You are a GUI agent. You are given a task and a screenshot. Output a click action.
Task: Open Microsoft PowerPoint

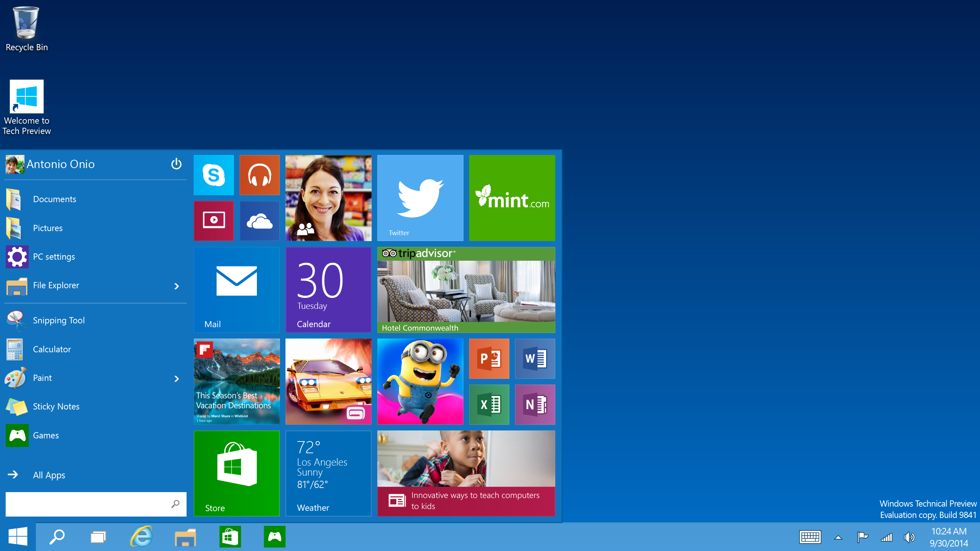click(x=489, y=358)
